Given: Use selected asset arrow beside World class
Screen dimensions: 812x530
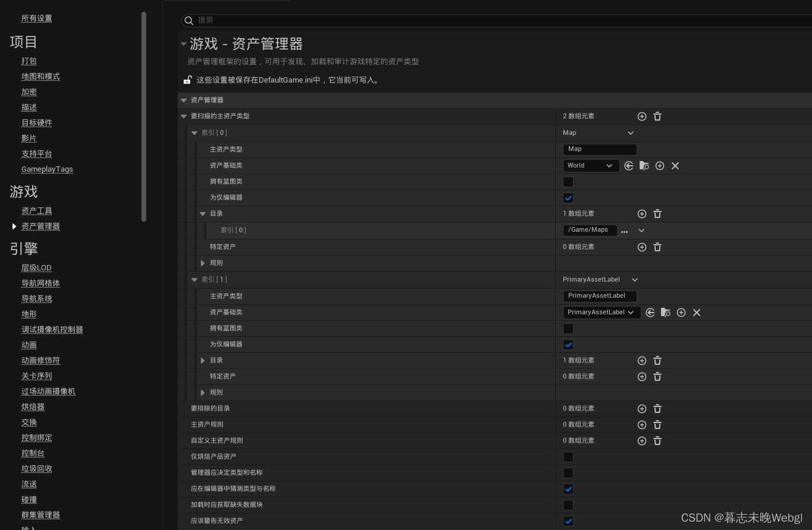Looking at the screenshot, I should click(629, 166).
